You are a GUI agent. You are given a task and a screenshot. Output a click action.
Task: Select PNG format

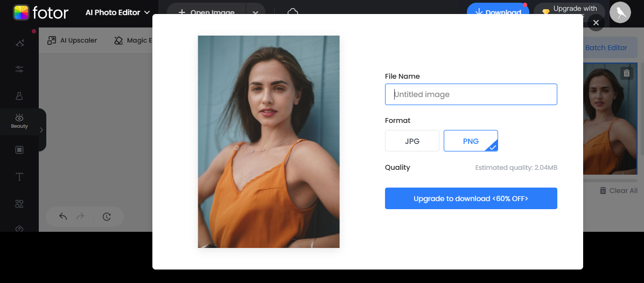click(x=471, y=141)
